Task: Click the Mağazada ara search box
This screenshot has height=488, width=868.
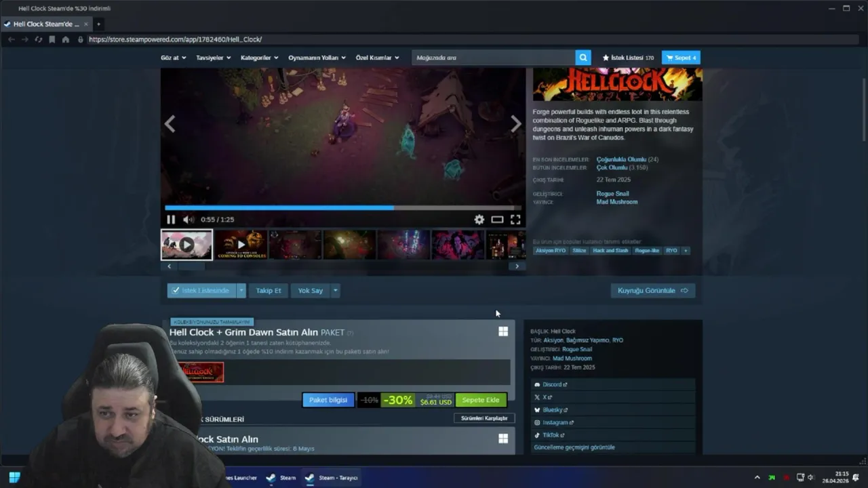Action: pos(493,58)
